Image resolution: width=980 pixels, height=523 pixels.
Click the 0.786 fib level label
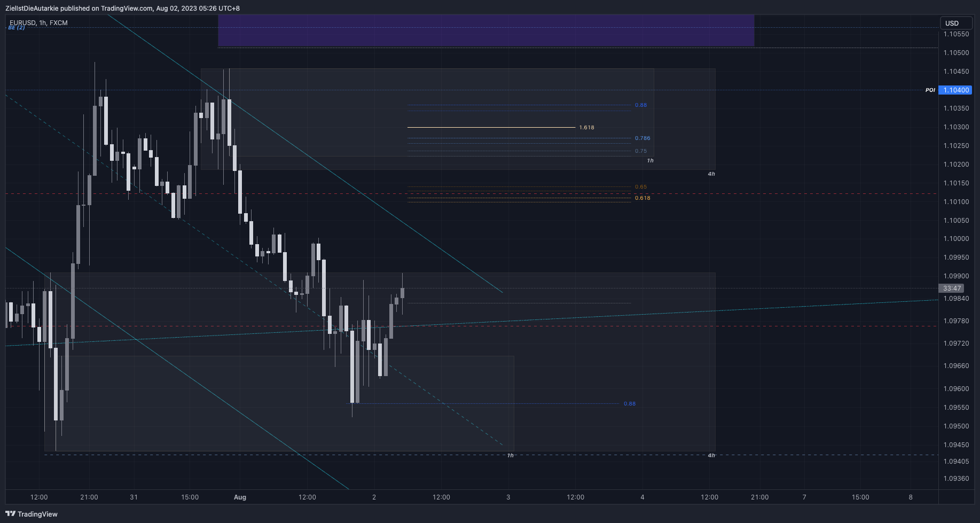coord(642,138)
